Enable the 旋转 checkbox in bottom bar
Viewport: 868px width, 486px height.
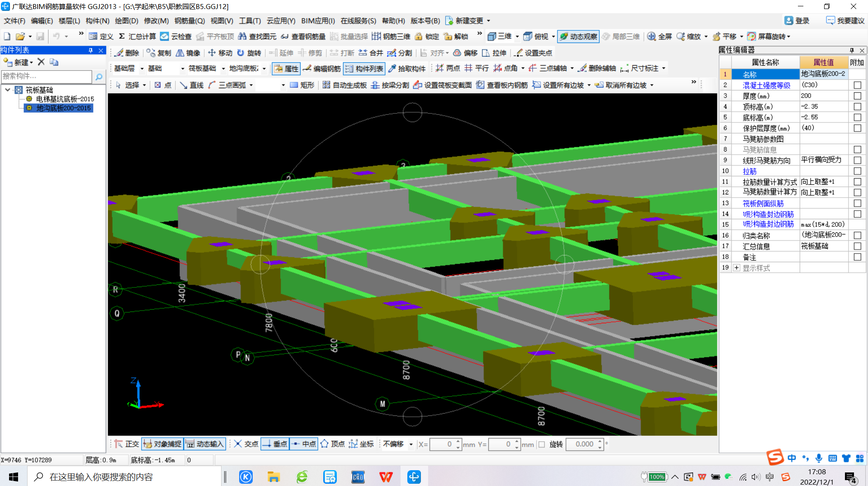click(x=542, y=444)
